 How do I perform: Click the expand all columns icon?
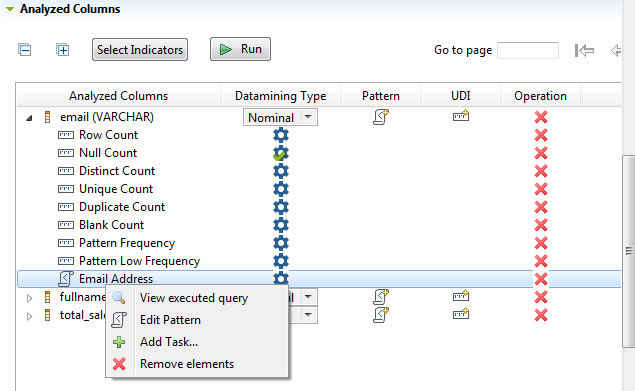tap(62, 50)
